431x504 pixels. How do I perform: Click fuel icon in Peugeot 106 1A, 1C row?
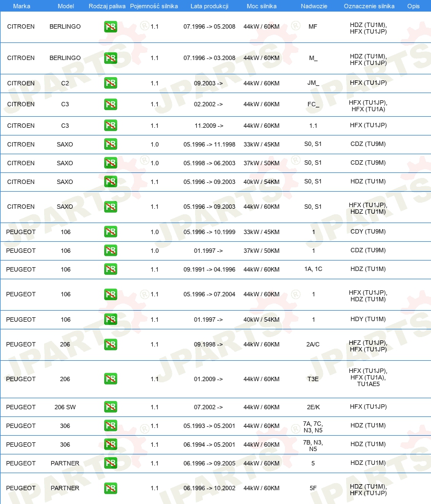(x=110, y=269)
